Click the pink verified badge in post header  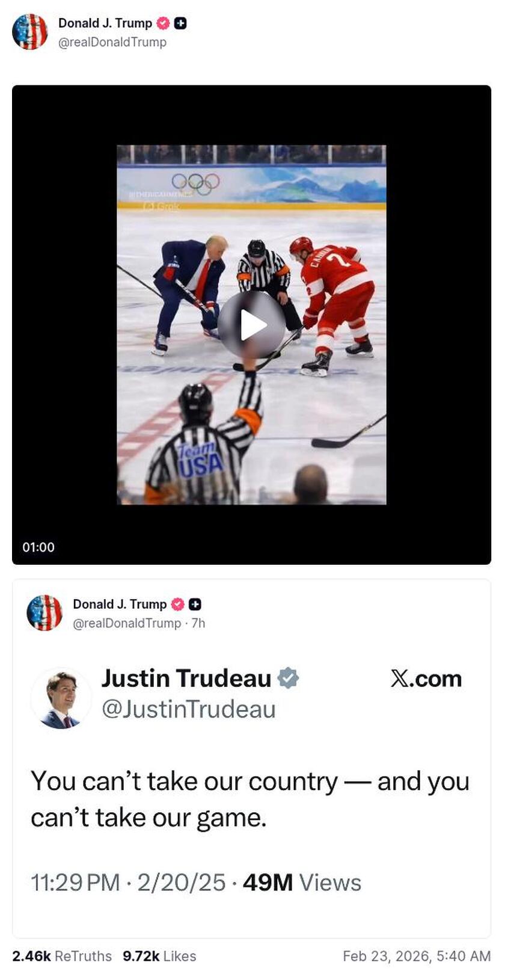163,23
